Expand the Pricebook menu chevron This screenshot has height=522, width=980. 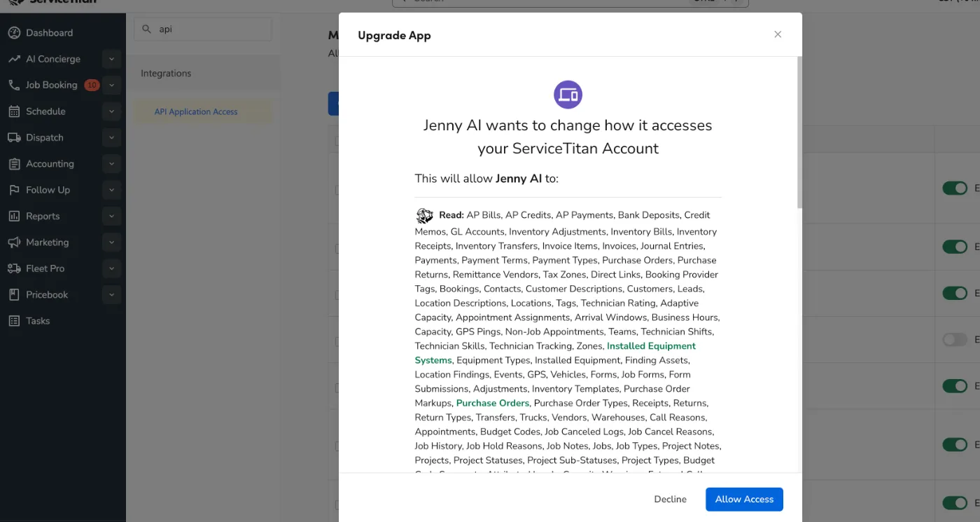(111, 295)
